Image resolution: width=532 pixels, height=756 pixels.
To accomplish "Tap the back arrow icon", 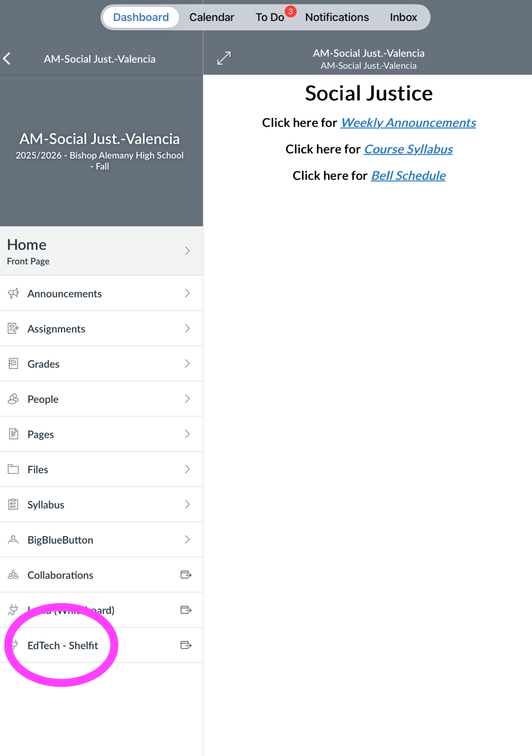I will tap(7, 59).
